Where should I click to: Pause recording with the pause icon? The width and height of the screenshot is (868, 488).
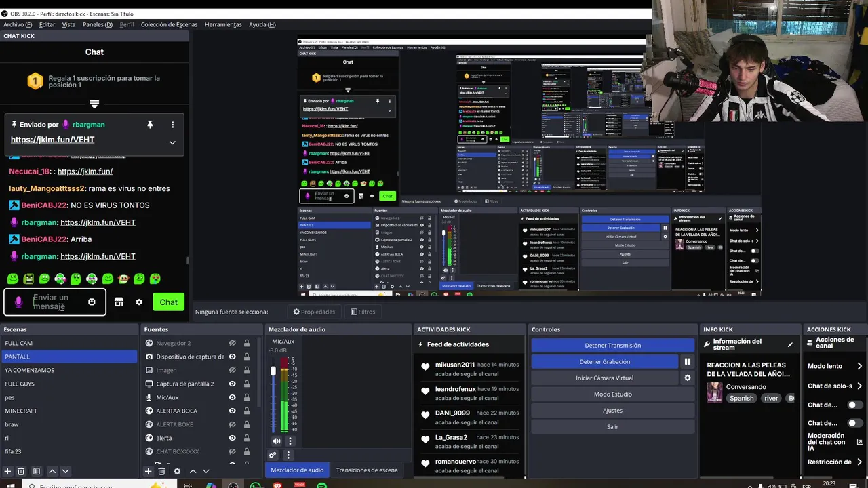pos(687,361)
